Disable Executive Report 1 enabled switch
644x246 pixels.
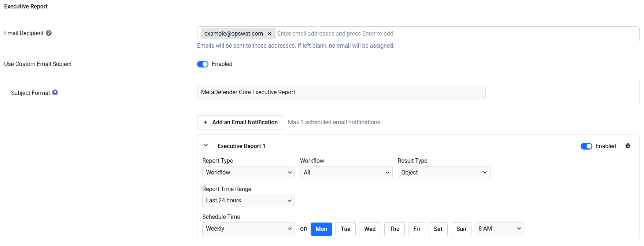(586, 146)
